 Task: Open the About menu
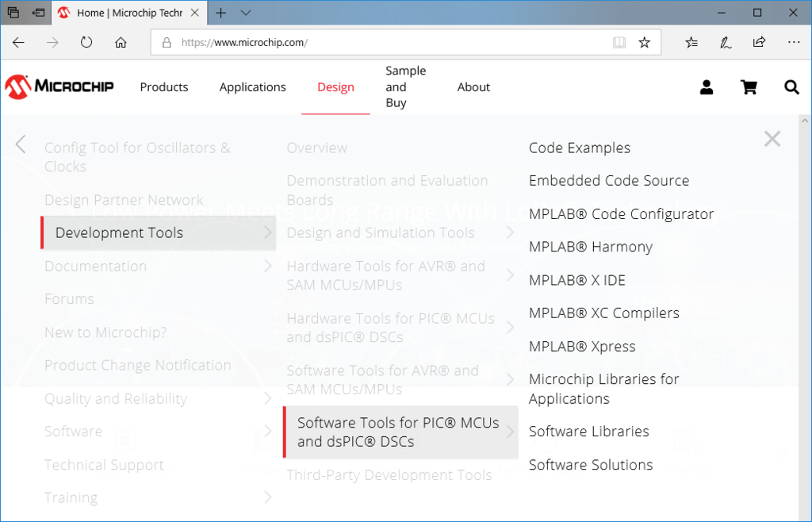click(474, 87)
